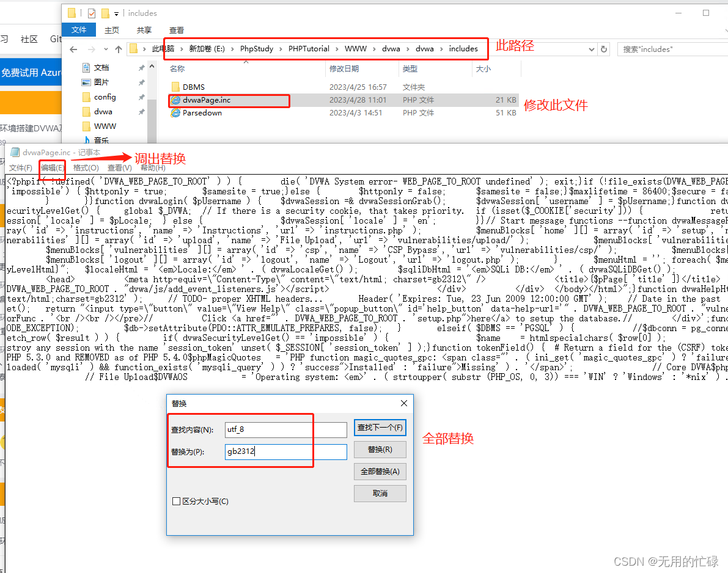Image resolution: width=728 pixels, height=573 pixels.
Task: Open Notepad 文件(F) menu
Action: tap(20, 168)
